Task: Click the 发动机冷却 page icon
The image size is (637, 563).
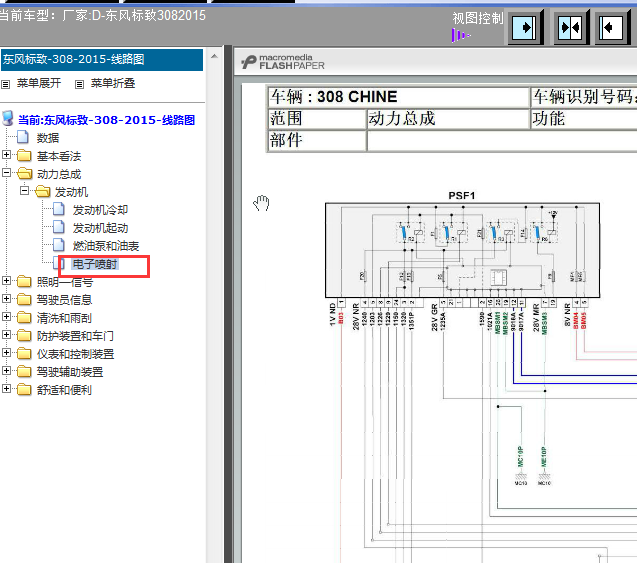Action: (x=59, y=209)
